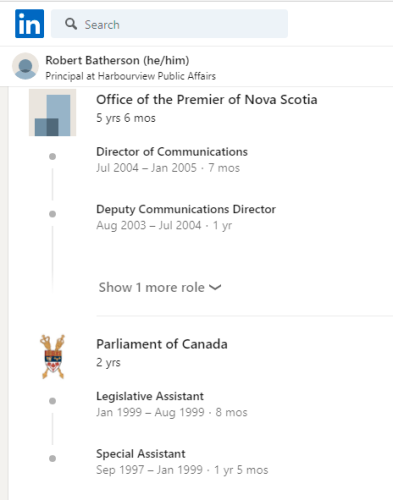
Task: Select the Director of Communications role
Action: click(x=172, y=152)
